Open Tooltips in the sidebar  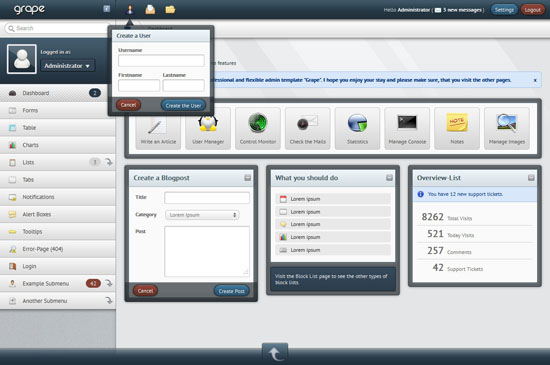58,231
